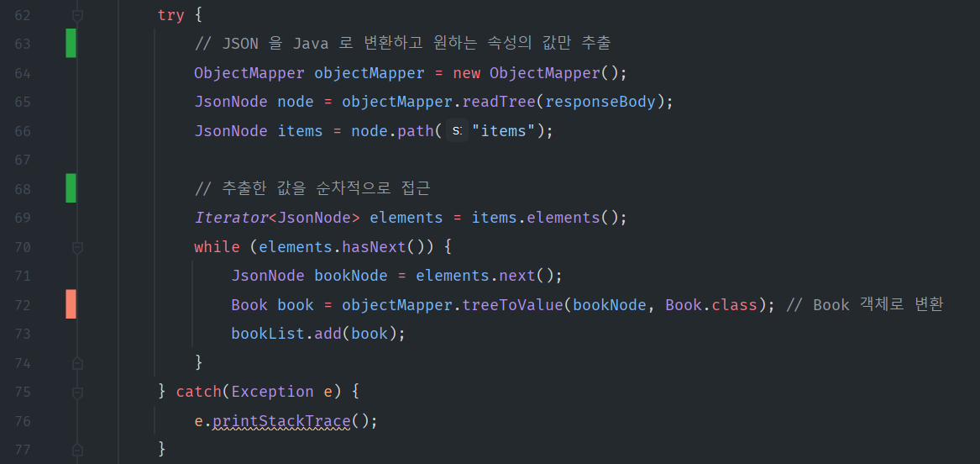Image resolution: width=980 pixels, height=464 pixels.
Task: Click the green change marker on line 63
Action: click(71, 43)
